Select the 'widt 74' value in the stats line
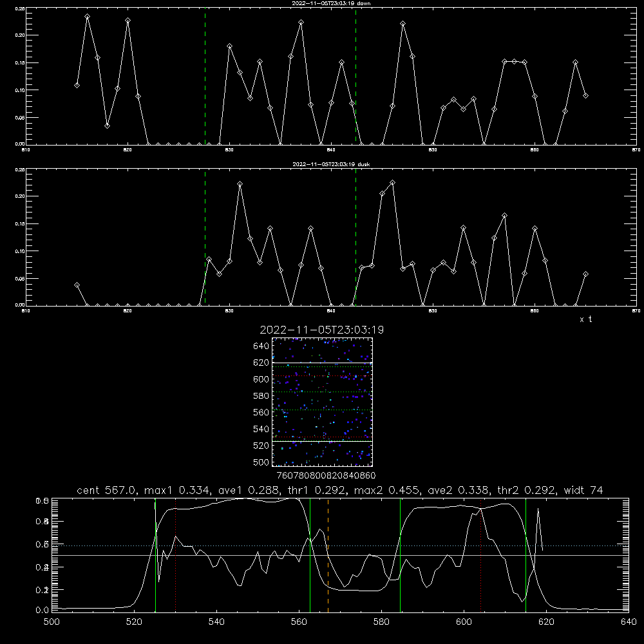The width and height of the screenshot is (644, 644). click(x=583, y=490)
